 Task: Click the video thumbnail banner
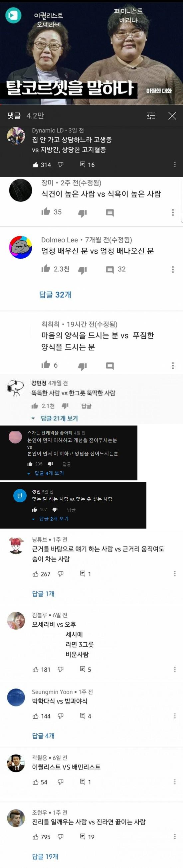pyautogui.click(x=91, y=52)
